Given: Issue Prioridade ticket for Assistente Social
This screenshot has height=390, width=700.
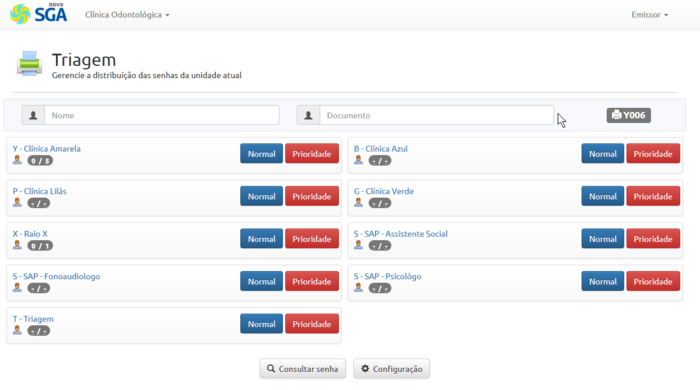Looking at the screenshot, I should coord(653,239).
